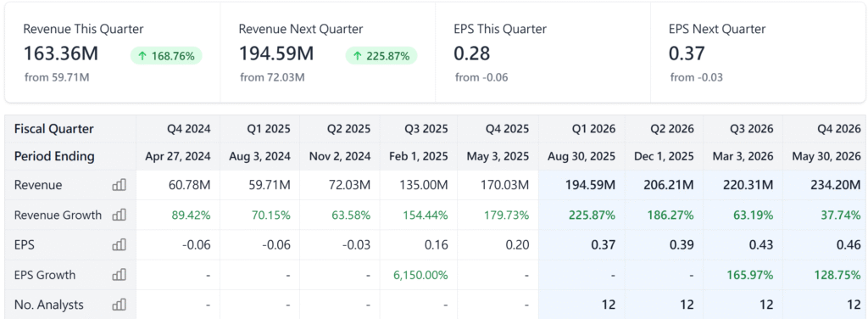Click the green 168.76% growth badge
Image resolution: width=868 pixels, height=319 pixels.
point(166,56)
